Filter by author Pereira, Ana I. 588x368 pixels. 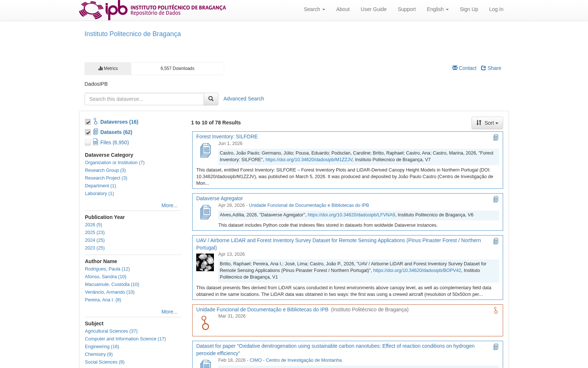tap(103, 300)
